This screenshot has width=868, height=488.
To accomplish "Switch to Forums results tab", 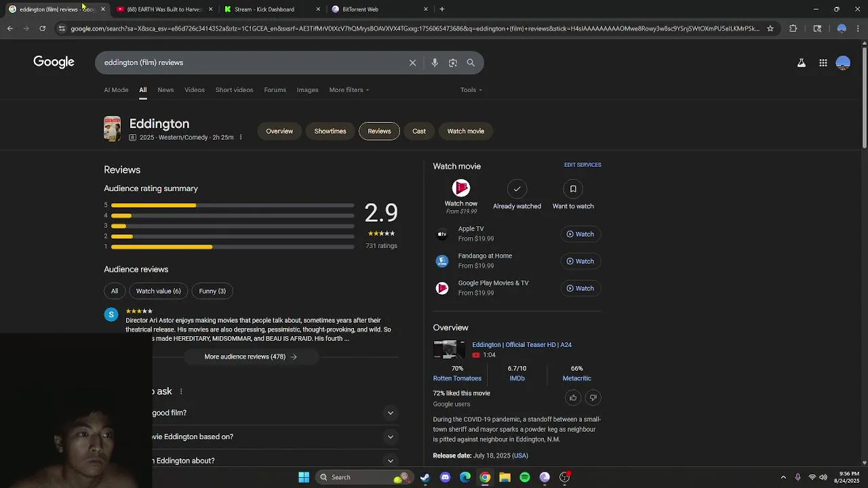I will point(275,90).
